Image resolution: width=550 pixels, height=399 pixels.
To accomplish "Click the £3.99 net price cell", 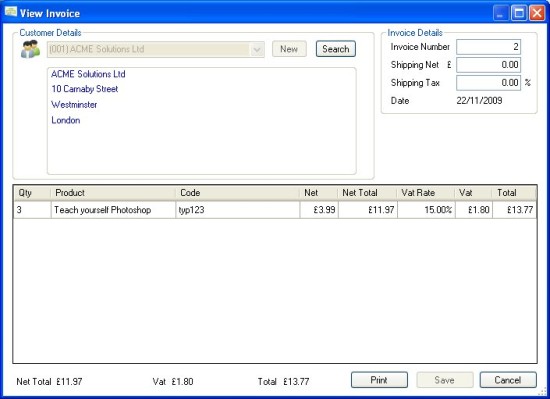I will [319, 210].
